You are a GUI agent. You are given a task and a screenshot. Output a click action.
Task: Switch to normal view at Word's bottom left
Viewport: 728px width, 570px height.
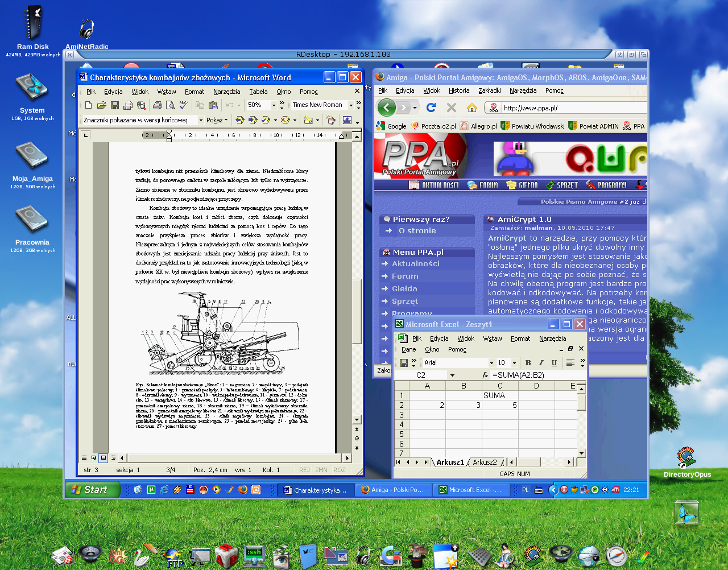(84, 457)
